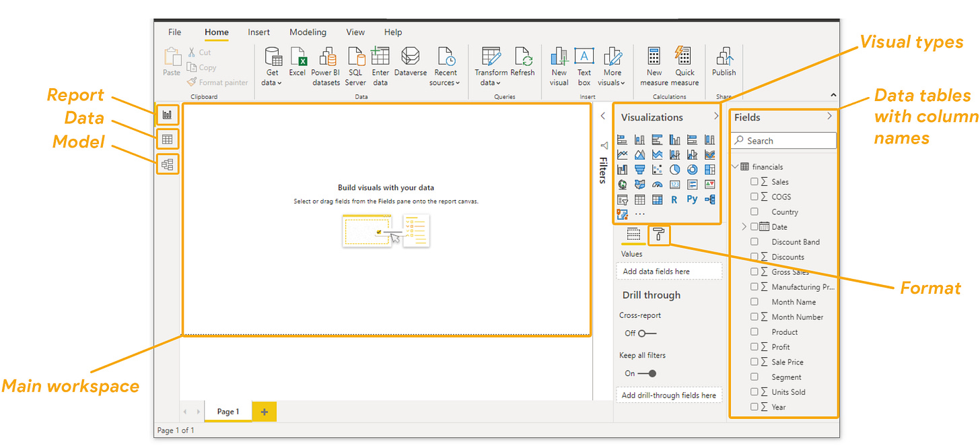Screen dimensions: 980x446
Task: Check the Discount Band field checkbox
Action: tap(755, 242)
